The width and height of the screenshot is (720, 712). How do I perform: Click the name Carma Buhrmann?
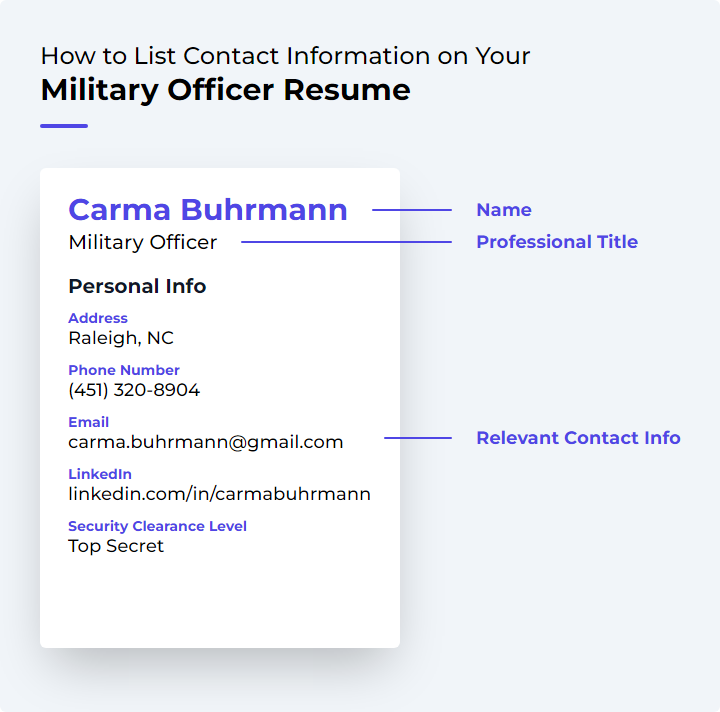point(208,210)
